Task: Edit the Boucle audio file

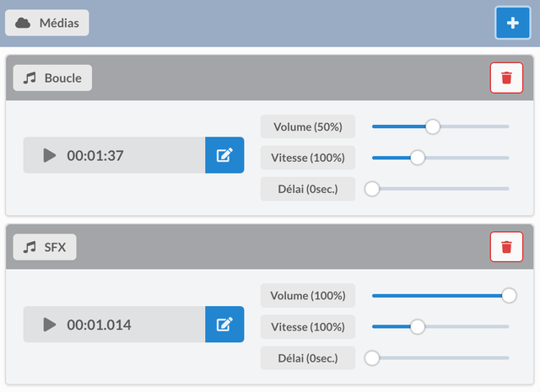Action: [x=224, y=155]
